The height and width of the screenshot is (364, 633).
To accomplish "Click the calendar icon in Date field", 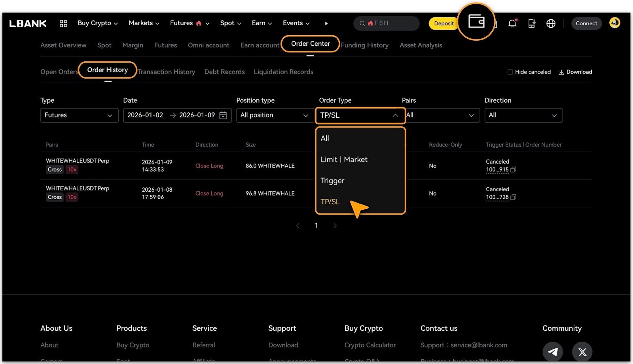I will click(x=223, y=115).
